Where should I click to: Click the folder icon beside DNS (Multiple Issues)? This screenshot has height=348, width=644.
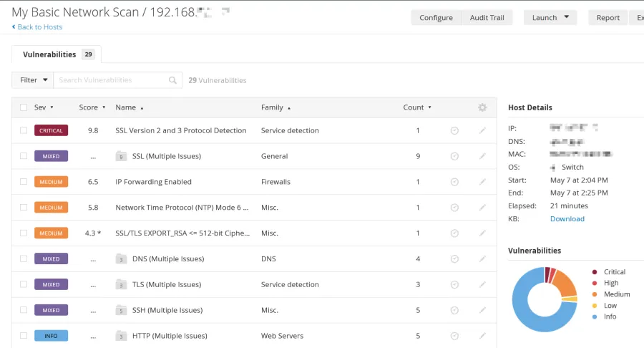(x=121, y=259)
